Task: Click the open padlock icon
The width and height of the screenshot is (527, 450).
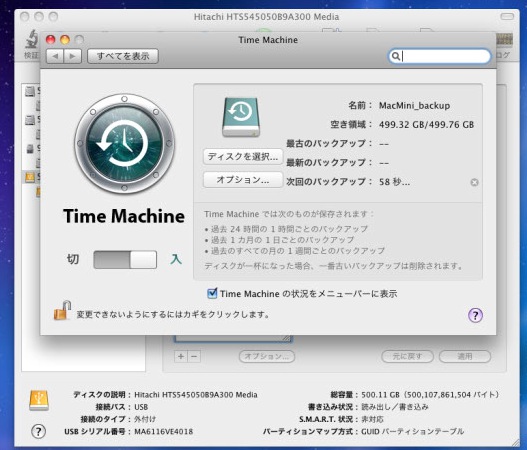Action: (x=63, y=311)
